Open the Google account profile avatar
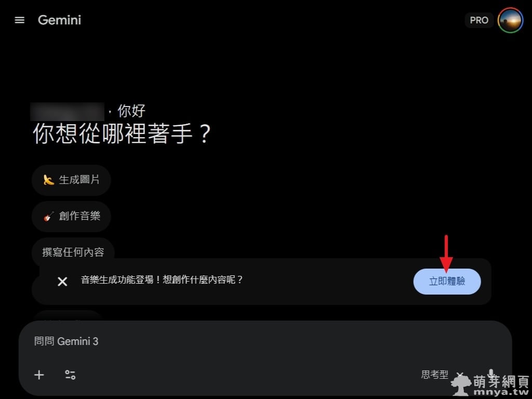The width and height of the screenshot is (532, 399). 510,20
